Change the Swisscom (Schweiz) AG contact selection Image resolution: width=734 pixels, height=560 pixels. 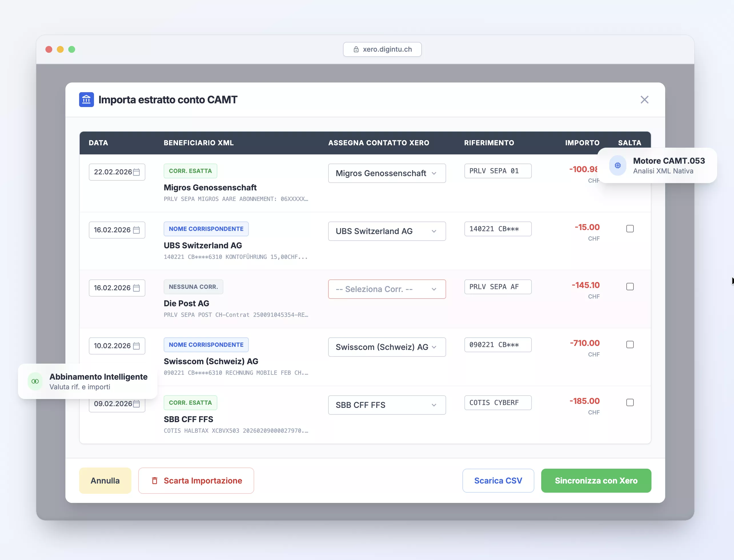[x=387, y=347]
